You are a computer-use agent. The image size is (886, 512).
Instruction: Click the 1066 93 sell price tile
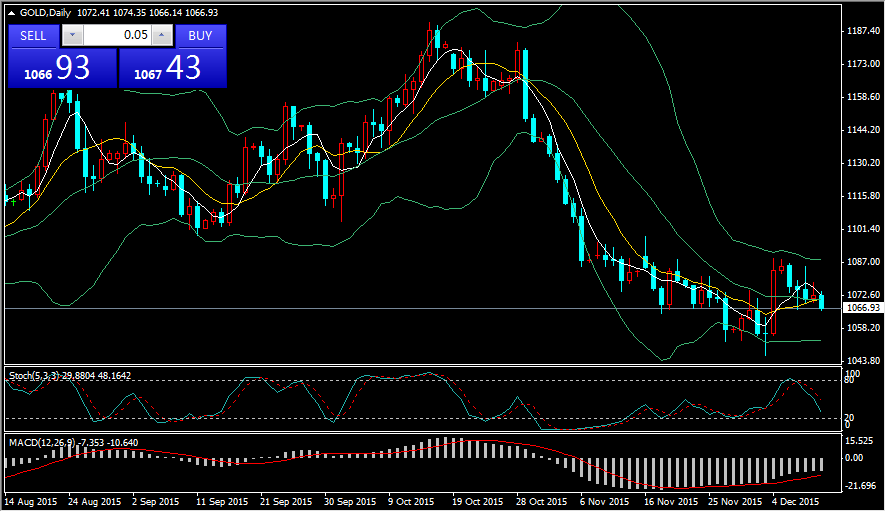62,68
